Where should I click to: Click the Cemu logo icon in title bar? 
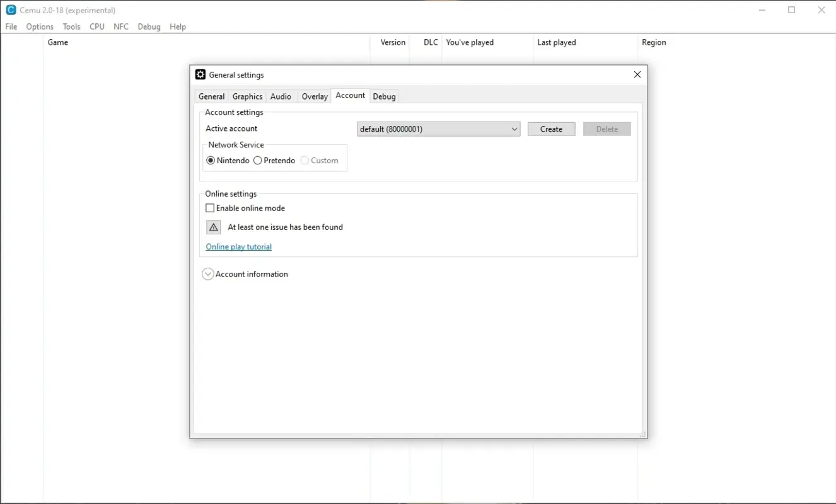tap(9, 9)
